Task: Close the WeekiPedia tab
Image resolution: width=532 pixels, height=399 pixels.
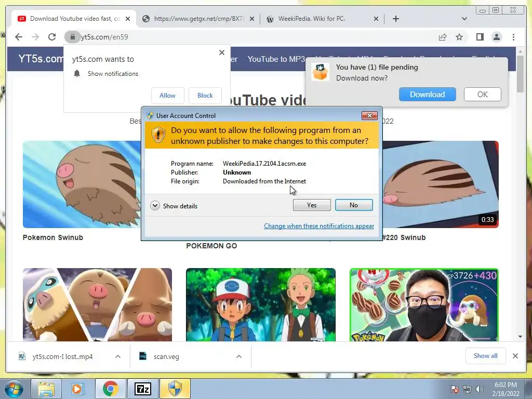Action: (376, 19)
